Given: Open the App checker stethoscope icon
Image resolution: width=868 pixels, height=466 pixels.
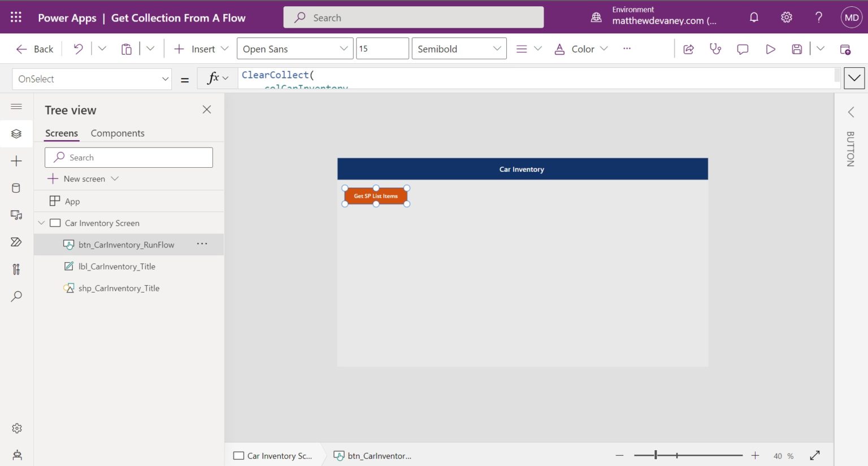Looking at the screenshot, I should (x=715, y=49).
